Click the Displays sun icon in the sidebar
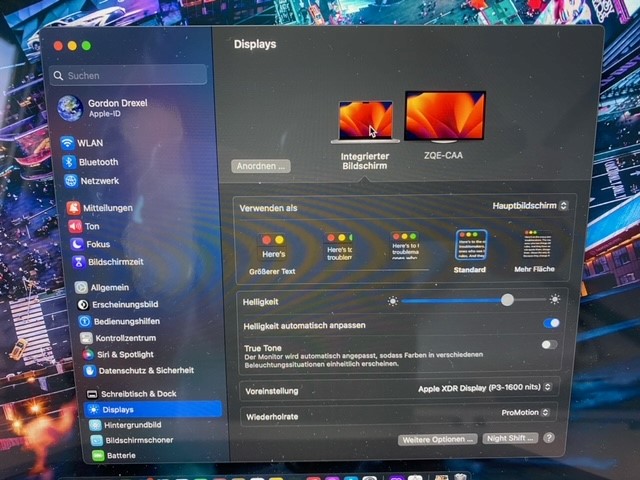 93,409
